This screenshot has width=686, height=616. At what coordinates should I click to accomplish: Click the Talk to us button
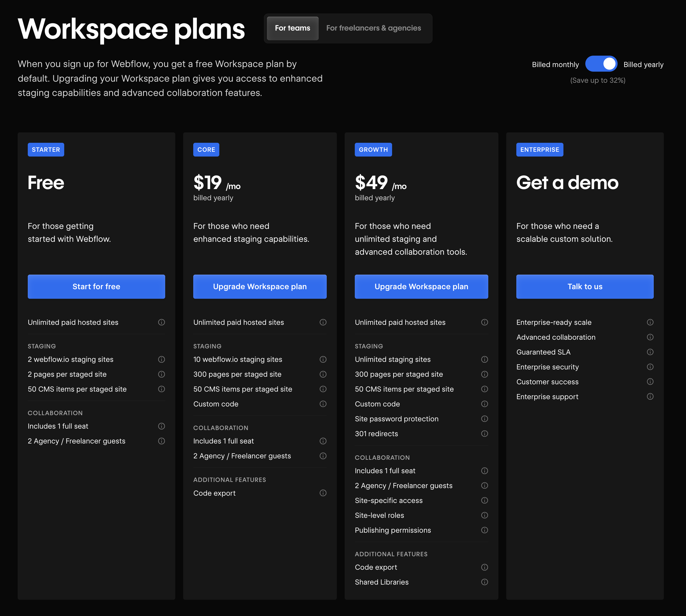585,287
